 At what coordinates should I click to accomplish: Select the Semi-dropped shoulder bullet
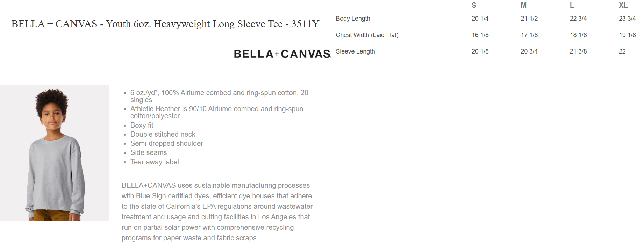[x=166, y=143]
